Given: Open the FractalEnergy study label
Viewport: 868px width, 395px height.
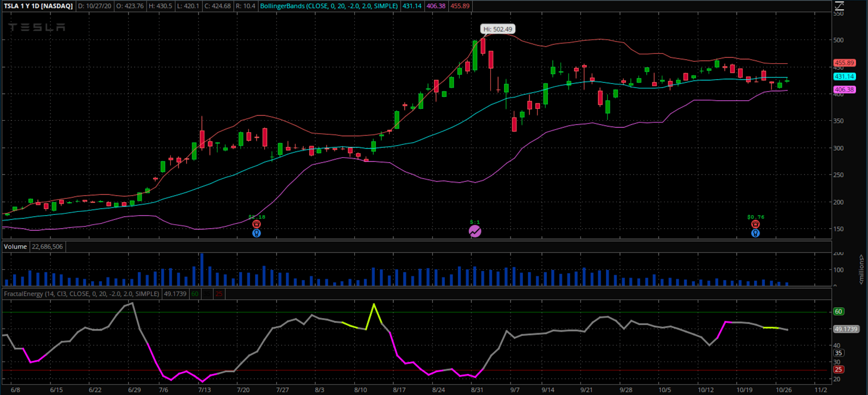Looking at the screenshot, I should [x=81, y=294].
